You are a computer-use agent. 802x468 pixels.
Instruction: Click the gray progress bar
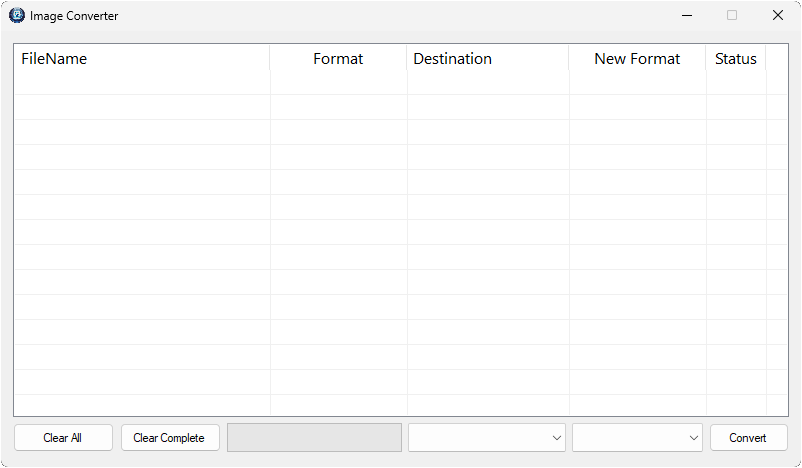point(315,438)
